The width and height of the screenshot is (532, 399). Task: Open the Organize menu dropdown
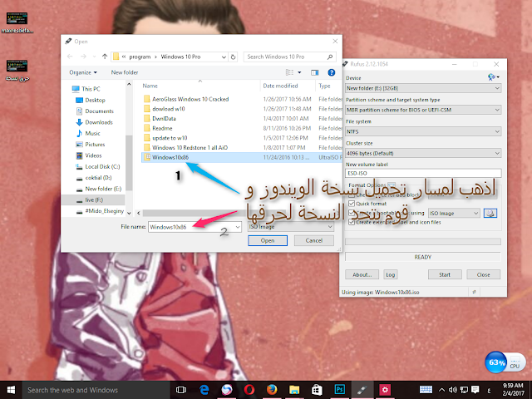click(83, 72)
